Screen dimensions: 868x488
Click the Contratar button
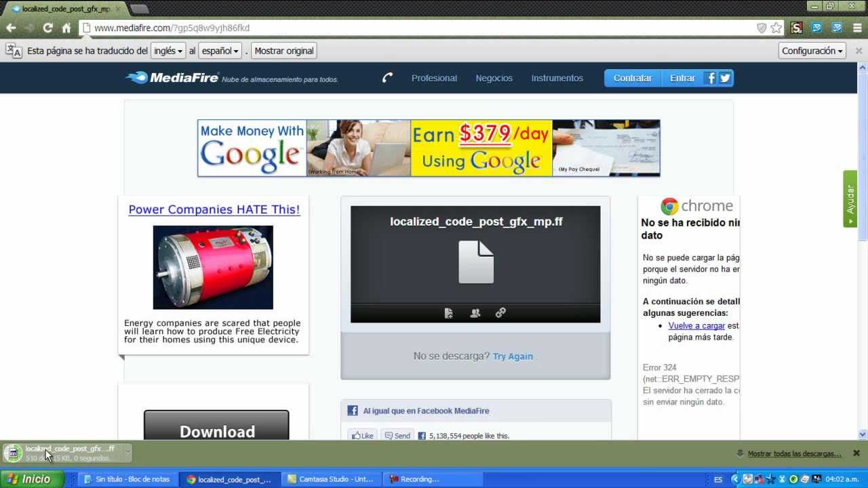click(633, 78)
